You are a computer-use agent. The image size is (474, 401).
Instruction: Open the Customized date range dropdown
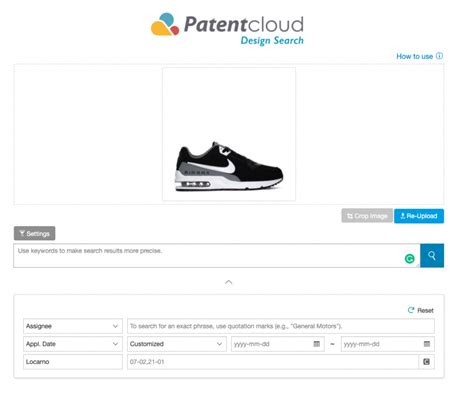(177, 344)
